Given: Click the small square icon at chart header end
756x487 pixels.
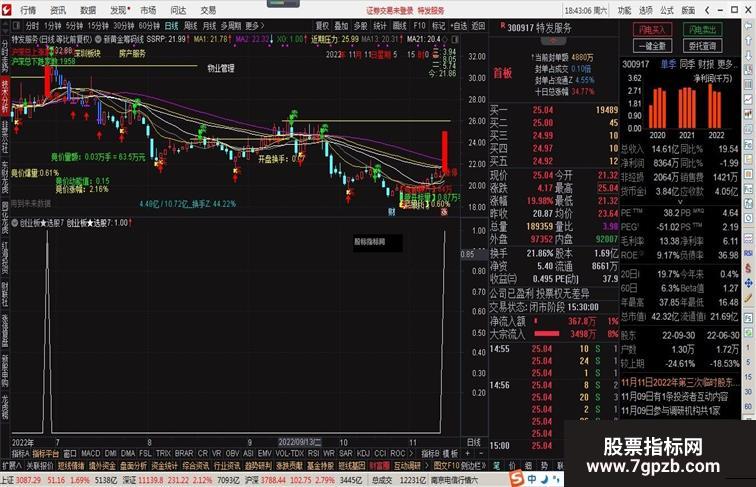Looking at the screenshot, I should (455, 39).
